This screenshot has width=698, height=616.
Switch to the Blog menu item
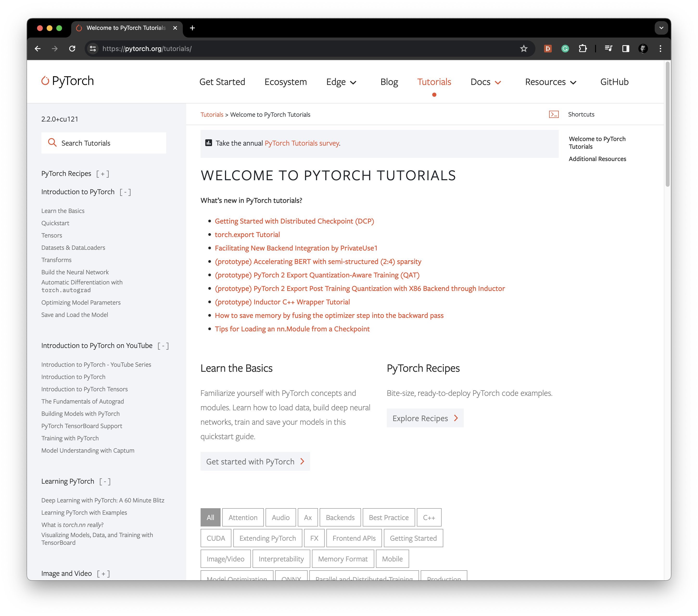coord(389,82)
